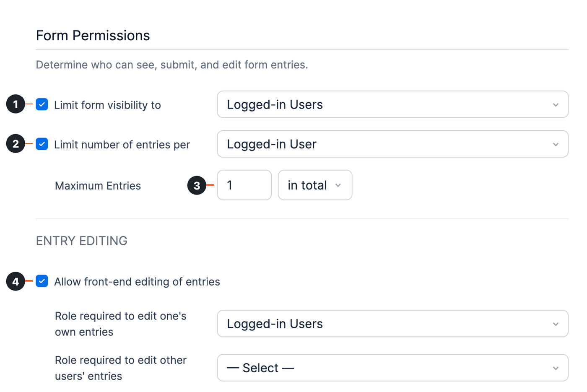
Task: Click the 'Form Permissions' heading
Action: pos(93,36)
